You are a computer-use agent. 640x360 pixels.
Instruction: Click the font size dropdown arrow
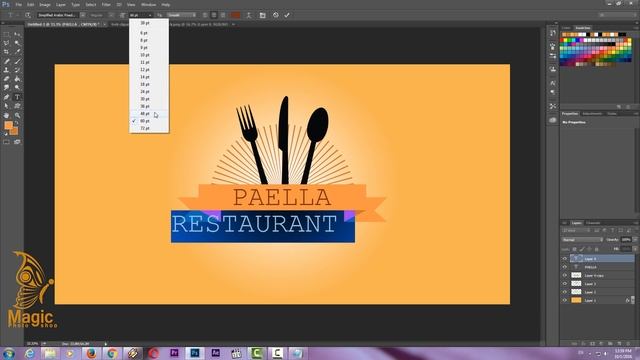click(150, 15)
